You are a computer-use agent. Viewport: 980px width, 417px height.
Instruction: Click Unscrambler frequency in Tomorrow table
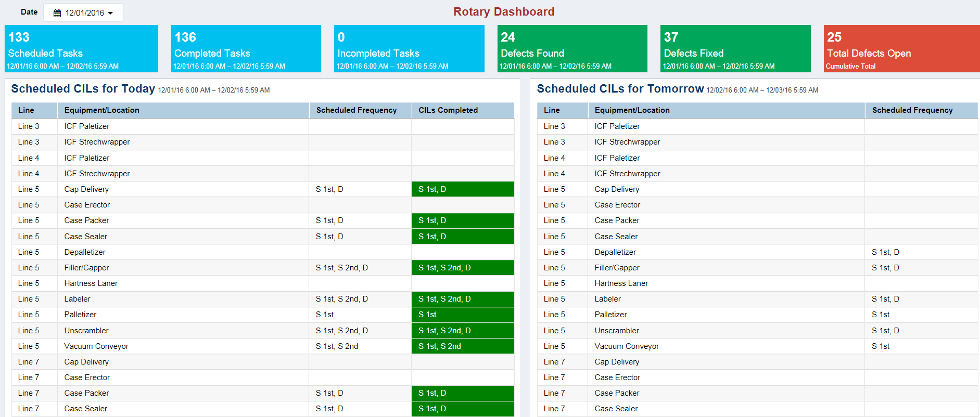pos(886,331)
